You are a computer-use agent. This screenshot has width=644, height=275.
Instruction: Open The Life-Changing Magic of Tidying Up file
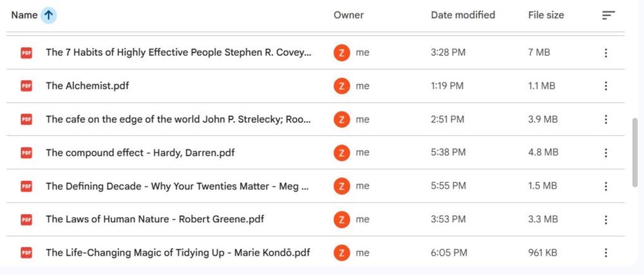pos(178,252)
